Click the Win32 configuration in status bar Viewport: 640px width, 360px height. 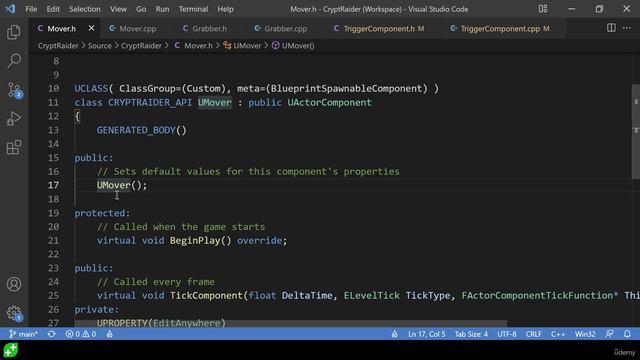pyautogui.click(x=585, y=334)
